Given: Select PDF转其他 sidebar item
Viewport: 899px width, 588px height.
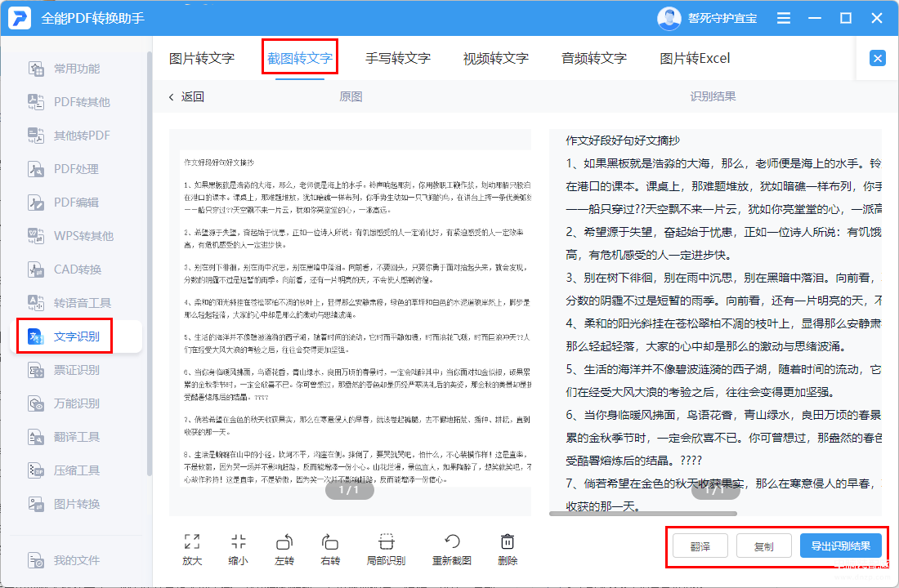Looking at the screenshot, I should click(69, 102).
